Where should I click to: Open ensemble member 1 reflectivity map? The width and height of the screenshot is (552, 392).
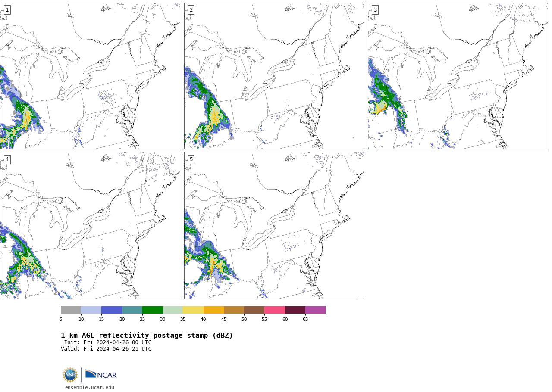90,76
